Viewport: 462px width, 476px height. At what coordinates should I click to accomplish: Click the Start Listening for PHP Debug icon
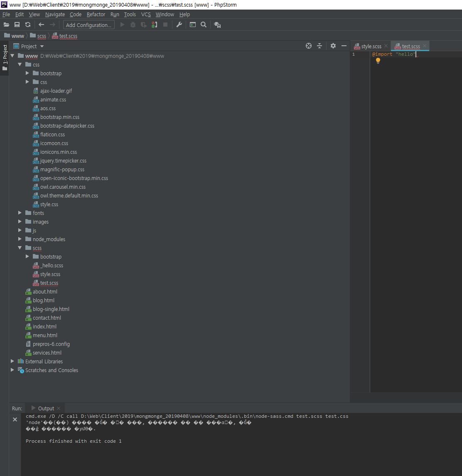155,25
